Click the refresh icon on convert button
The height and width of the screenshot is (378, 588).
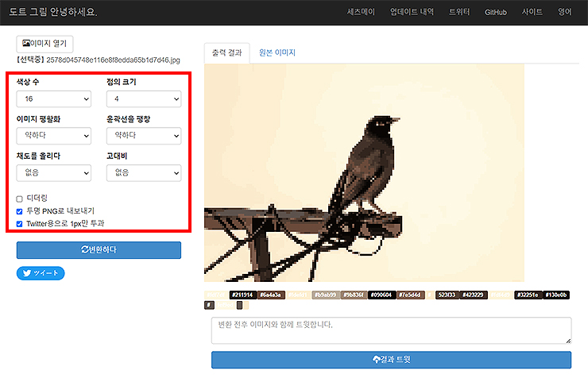tap(85, 249)
